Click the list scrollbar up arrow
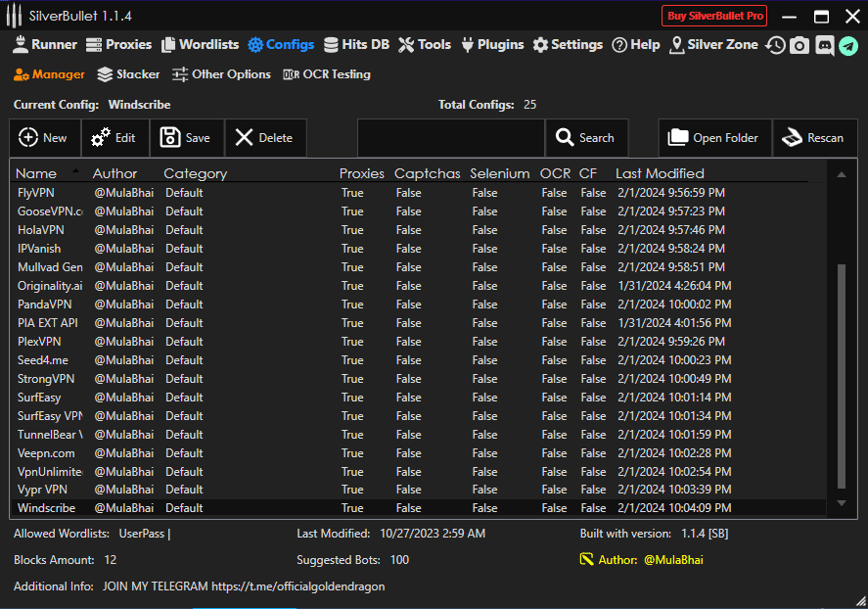868x609 pixels. point(842,174)
